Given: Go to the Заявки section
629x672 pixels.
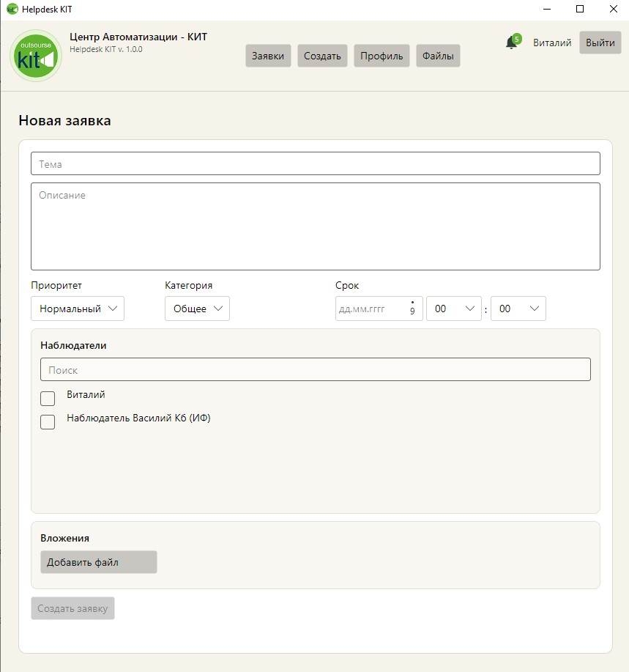Looking at the screenshot, I should coord(268,56).
